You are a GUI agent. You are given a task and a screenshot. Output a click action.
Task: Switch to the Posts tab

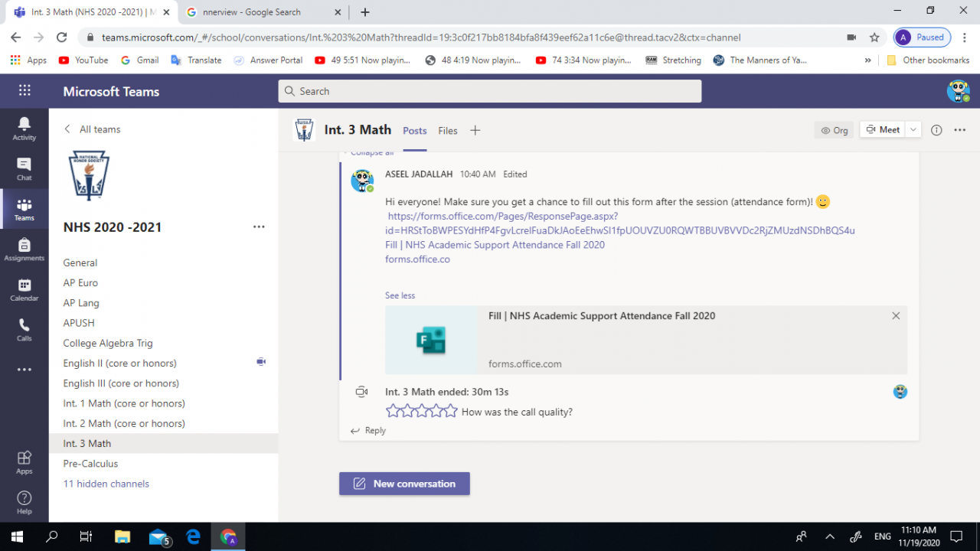(x=415, y=131)
